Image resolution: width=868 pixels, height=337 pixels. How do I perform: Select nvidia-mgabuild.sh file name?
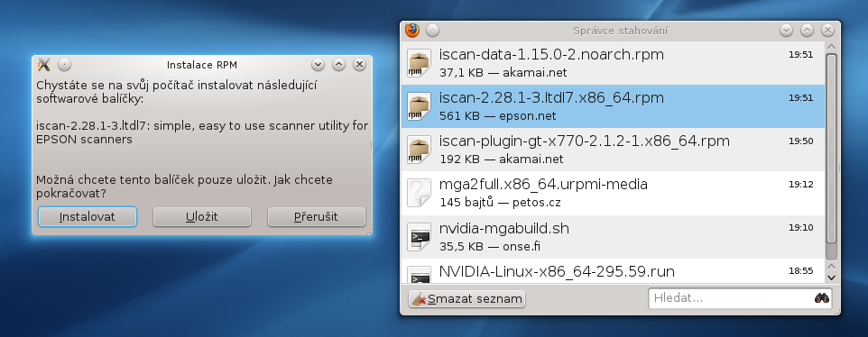pos(503,228)
